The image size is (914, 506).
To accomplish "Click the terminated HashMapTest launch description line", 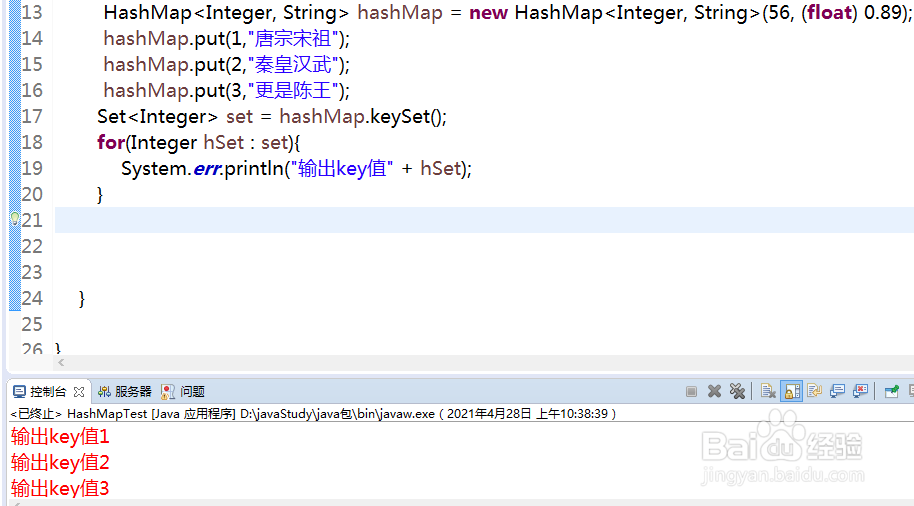I will [312, 413].
